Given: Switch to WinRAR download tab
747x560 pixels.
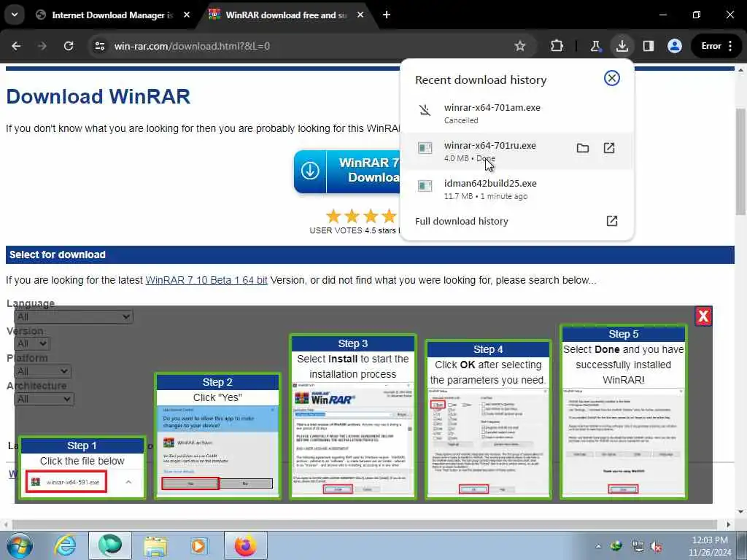Looking at the screenshot, I should 286,15.
